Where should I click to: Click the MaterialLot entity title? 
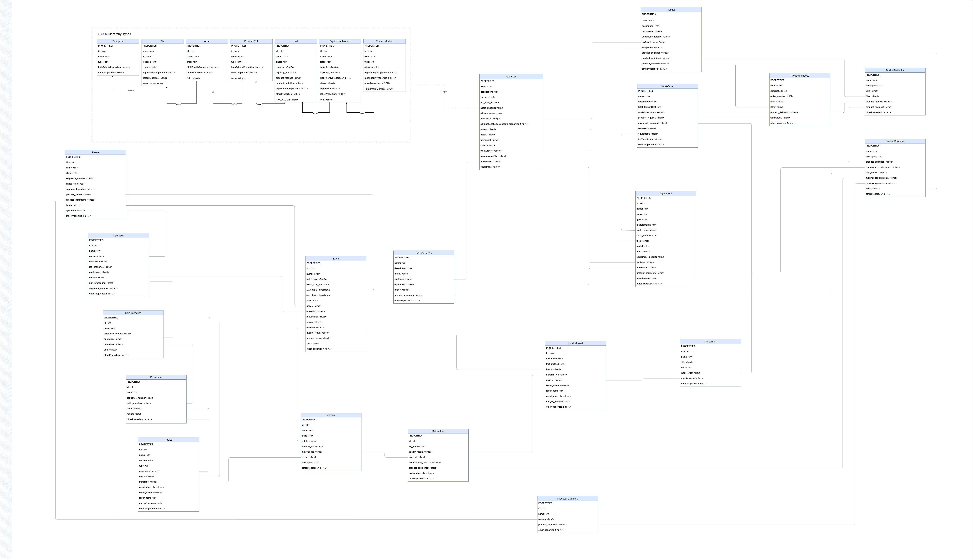438,431
